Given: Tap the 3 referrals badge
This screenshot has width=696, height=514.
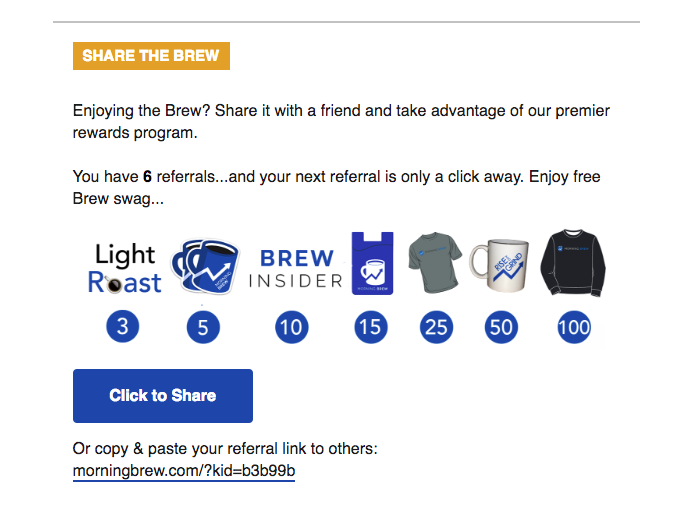Looking at the screenshot, I should pos(123,327).
